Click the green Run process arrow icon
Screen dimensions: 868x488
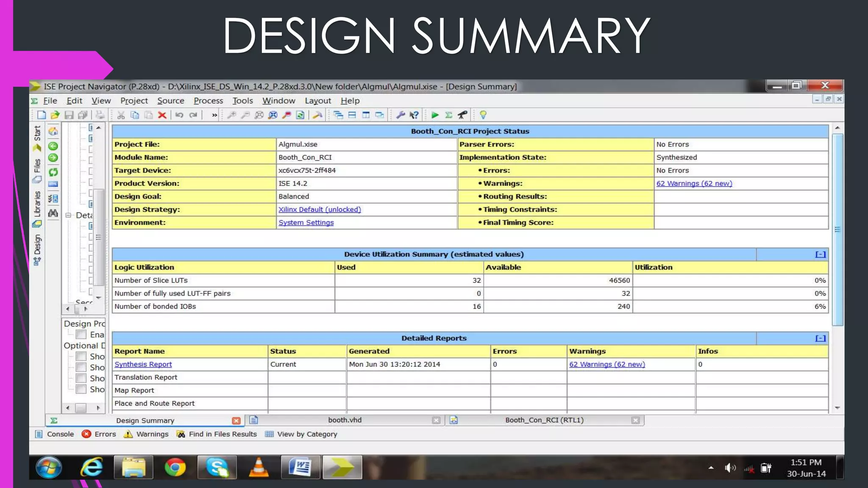pos(435,115)
